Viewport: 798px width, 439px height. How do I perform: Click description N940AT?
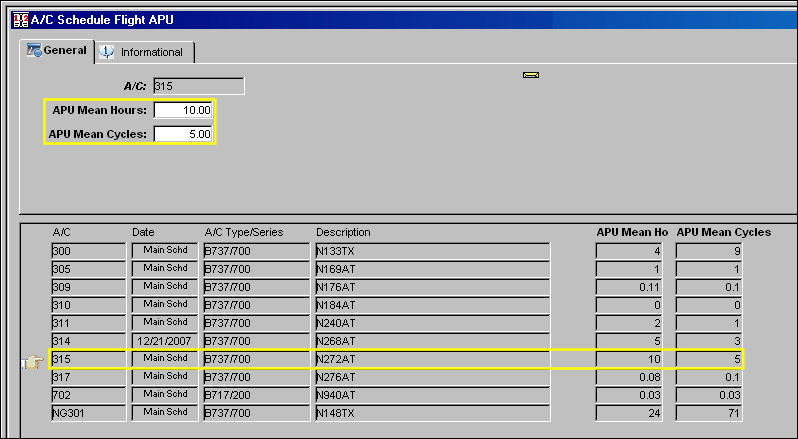tap(433, 395)
